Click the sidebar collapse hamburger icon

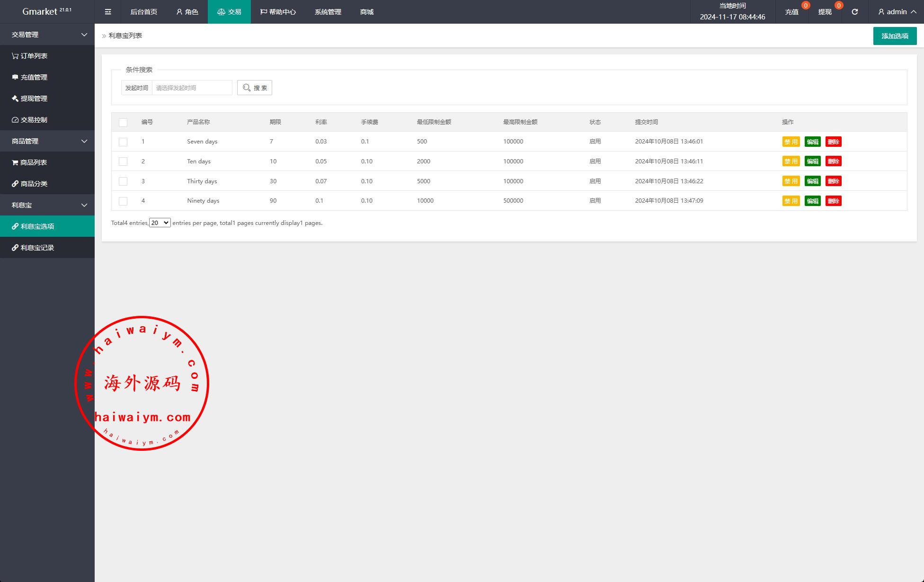click(x=108, y=12)
